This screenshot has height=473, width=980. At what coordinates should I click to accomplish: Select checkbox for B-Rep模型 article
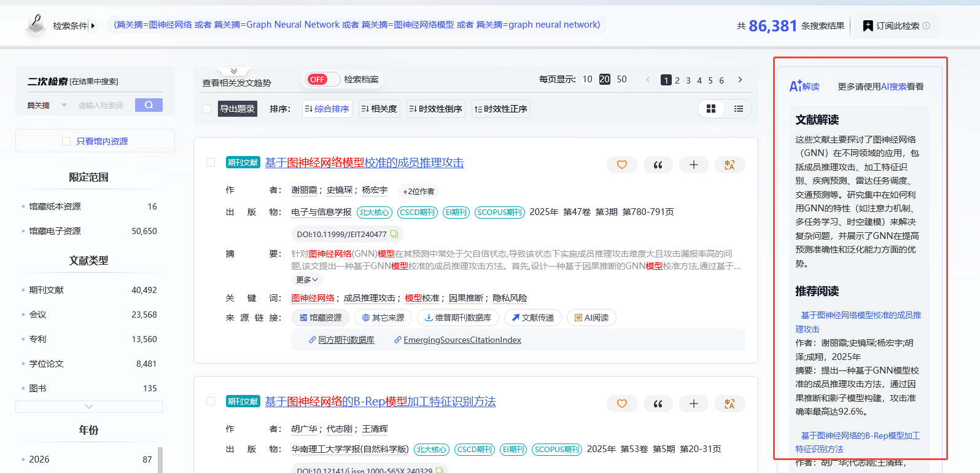(x=211, y=401)
